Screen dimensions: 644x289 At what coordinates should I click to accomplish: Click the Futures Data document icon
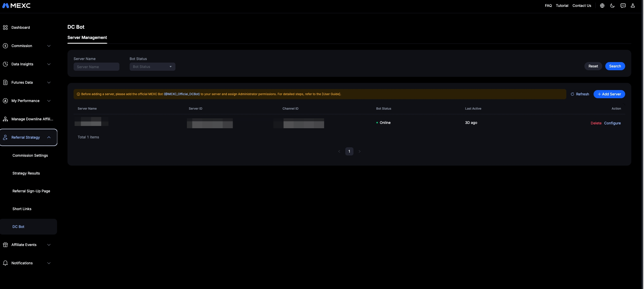(5, 82)
